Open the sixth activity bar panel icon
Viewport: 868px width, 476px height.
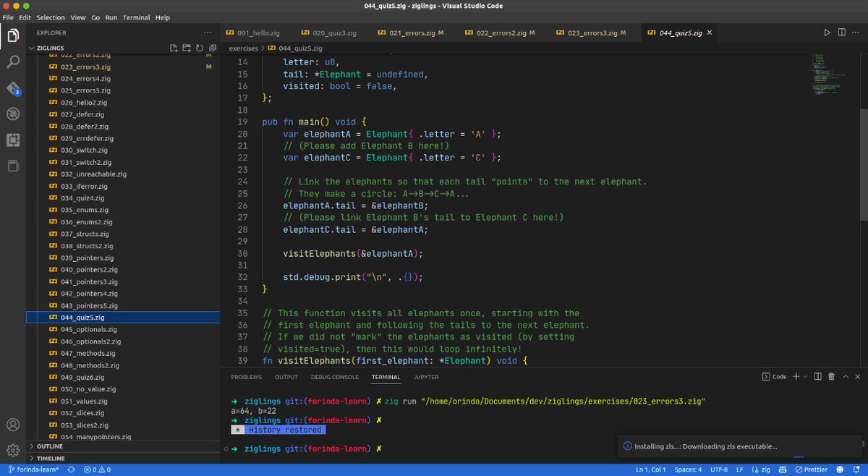point(12,166)
